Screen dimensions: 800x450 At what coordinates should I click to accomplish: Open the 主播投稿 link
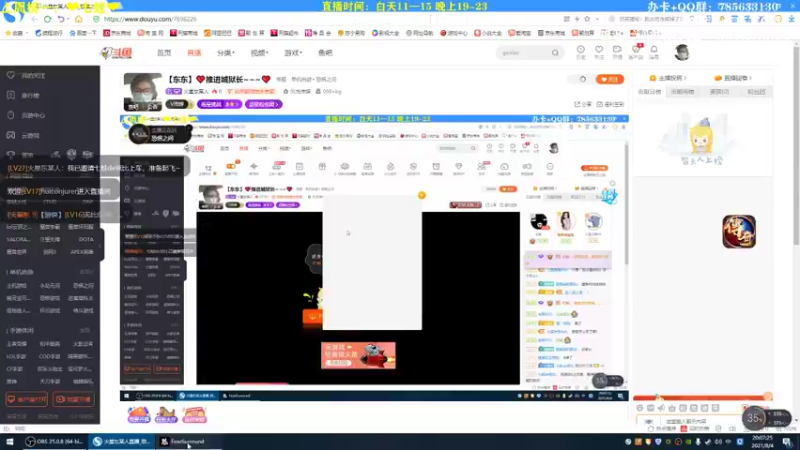tap(667, 78)
